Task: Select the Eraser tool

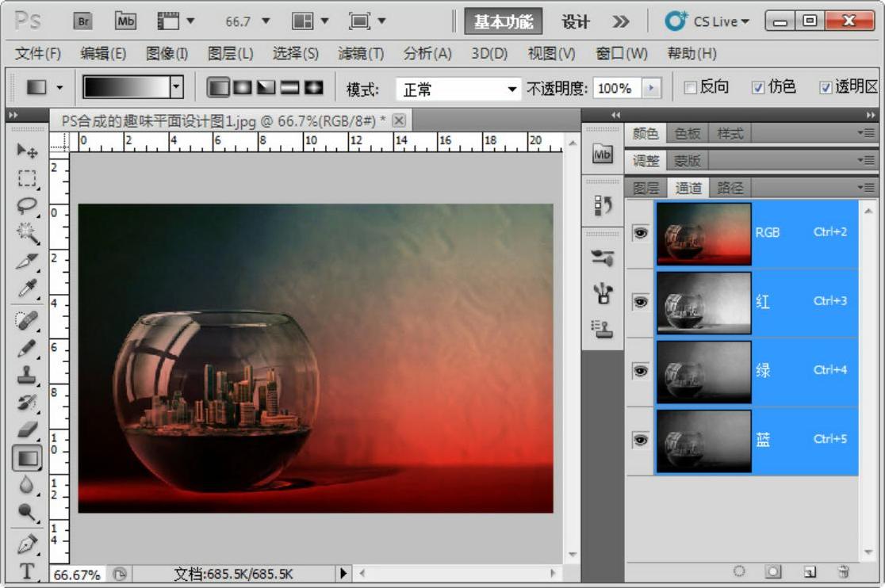Action: pyautogui.click(x=27, y=430)
